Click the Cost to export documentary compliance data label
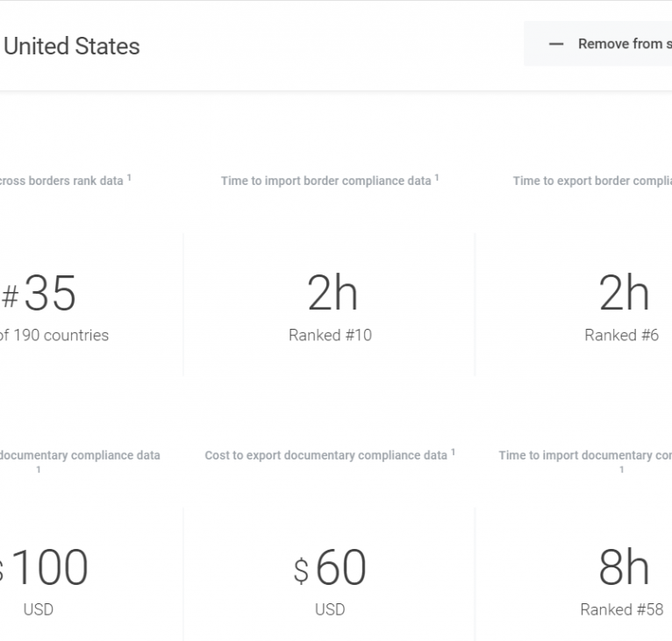The image size is (672, 641). (325, 456)
